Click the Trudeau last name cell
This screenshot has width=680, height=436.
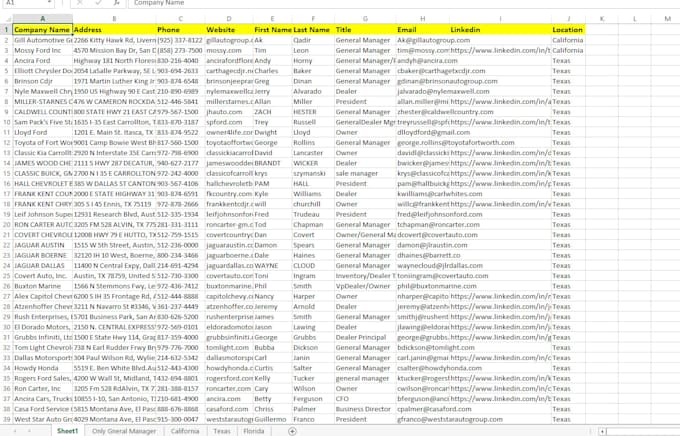[313, 214]
